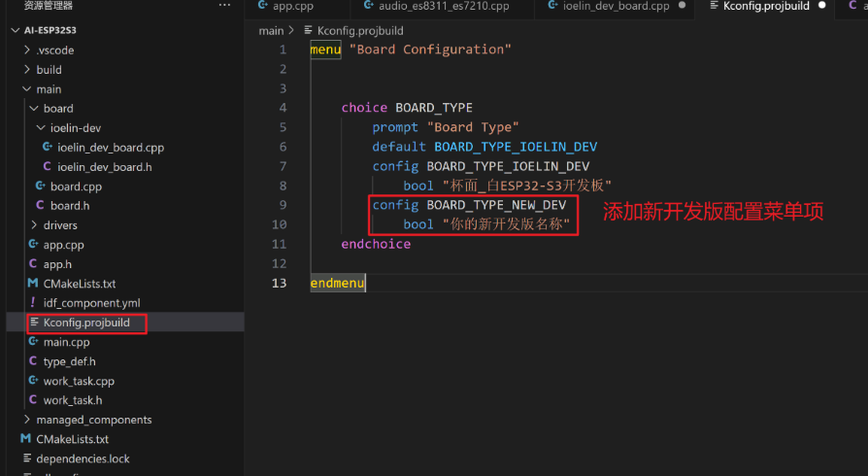The width and height of the screenshot is (868, 476).
Task: Select the Kconfig.projbuild editor tab
Action: coord(766,6)
